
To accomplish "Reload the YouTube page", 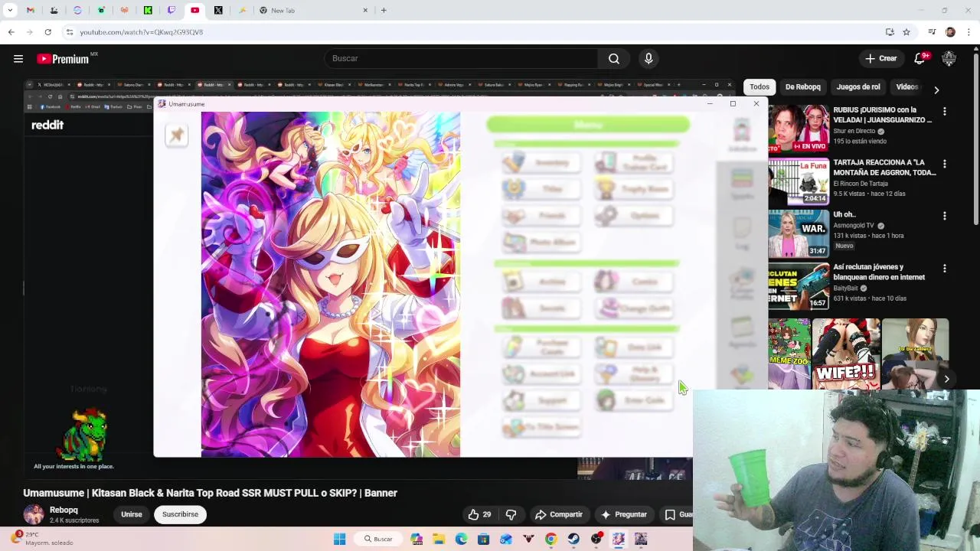I will tap(47, 32).
